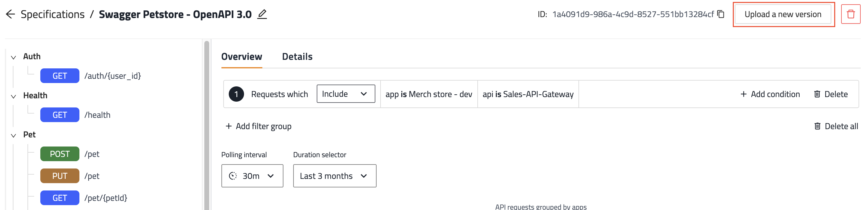Open the Last 3 months duration selector
Viewport: 868px width, 210px height.
pos(334,176)
